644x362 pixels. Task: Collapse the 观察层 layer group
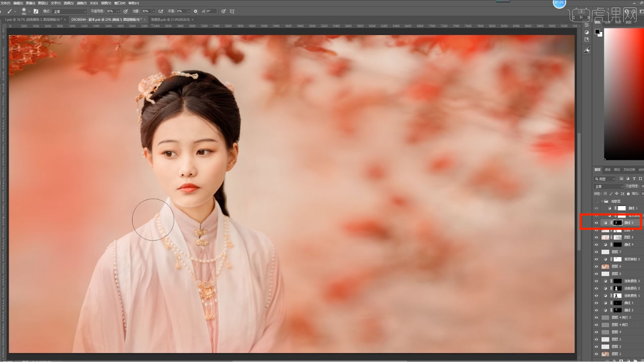(x=602, y=201)
